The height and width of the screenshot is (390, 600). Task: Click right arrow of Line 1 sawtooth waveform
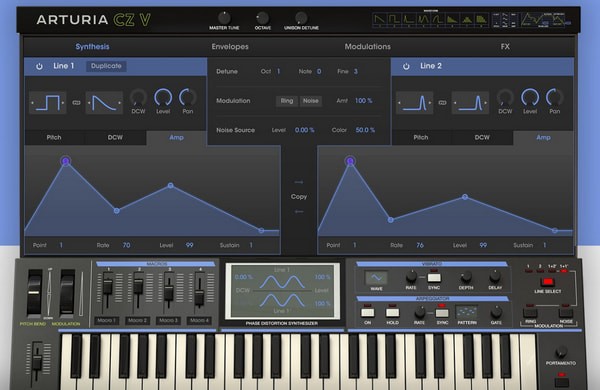(x=120, y=103)
